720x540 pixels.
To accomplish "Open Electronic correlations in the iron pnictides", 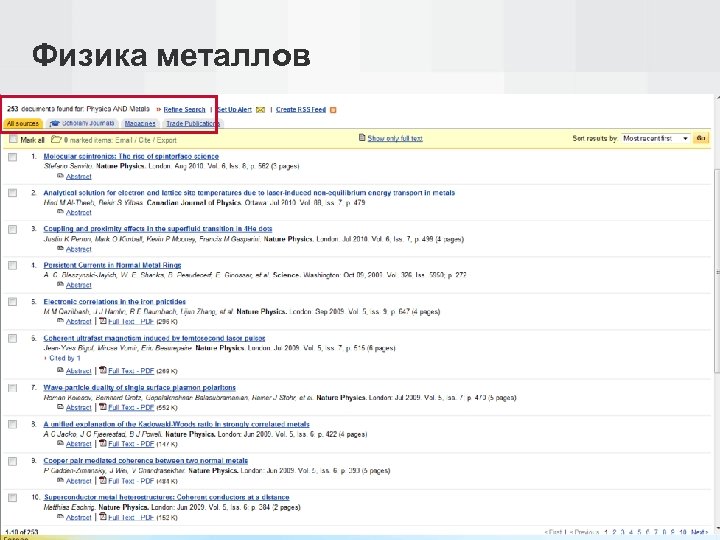I will pos(114,301).
